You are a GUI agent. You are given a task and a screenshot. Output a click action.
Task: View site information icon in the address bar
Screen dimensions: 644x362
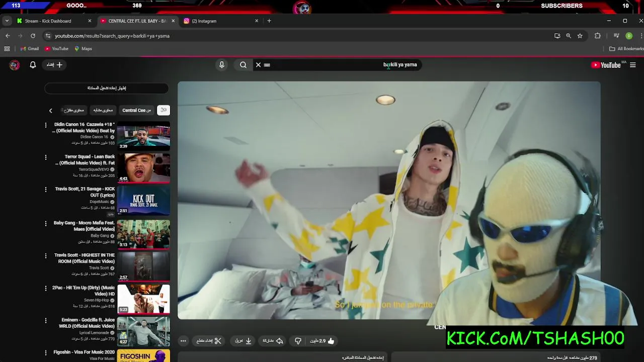click(x=48, y=36)
